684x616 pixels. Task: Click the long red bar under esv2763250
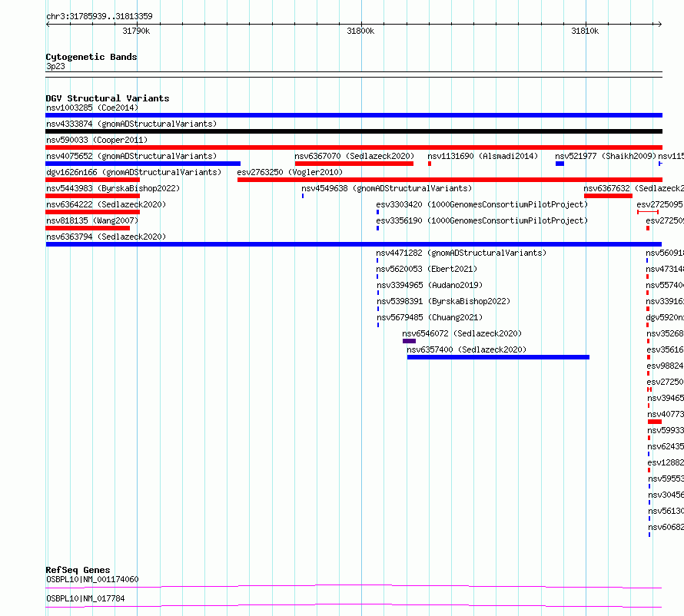(x=450, y=180)
